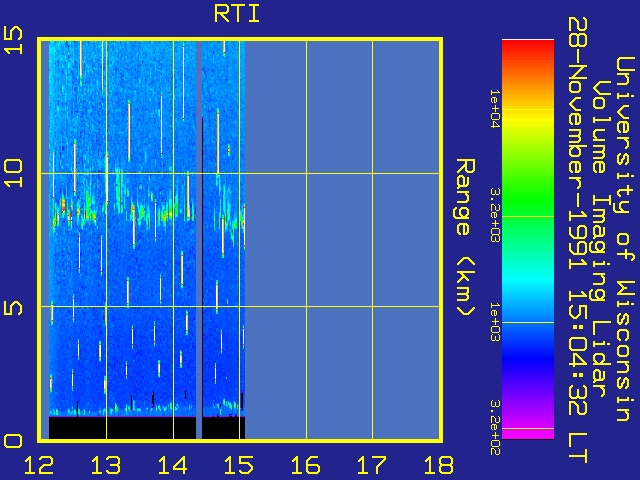Click the 1e+03 colorbar label
This screenshot has height=480, width=640.
pos(494,322)
